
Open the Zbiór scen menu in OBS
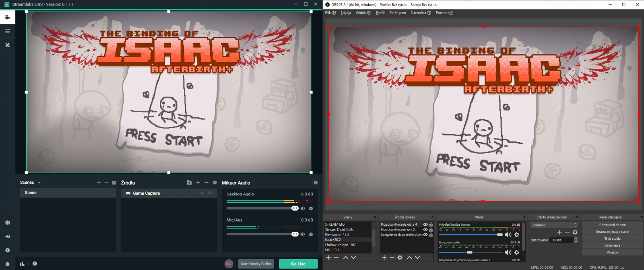point(398,13)
